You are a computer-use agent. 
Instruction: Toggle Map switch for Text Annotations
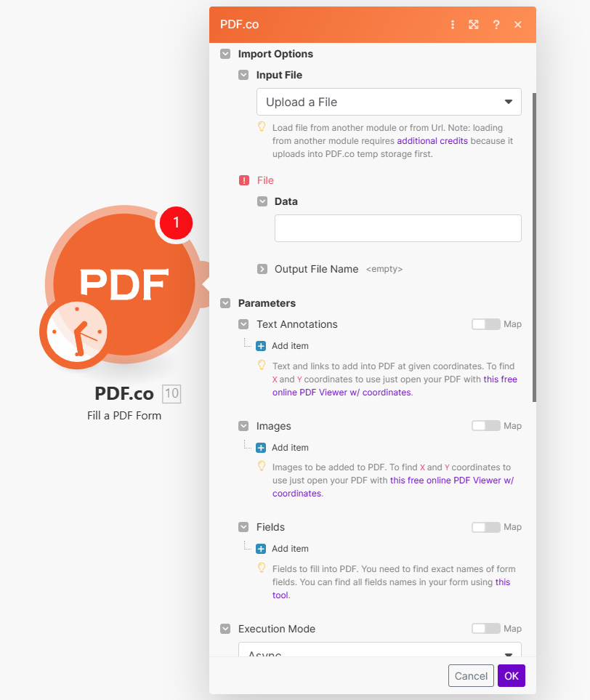point(486,324)
